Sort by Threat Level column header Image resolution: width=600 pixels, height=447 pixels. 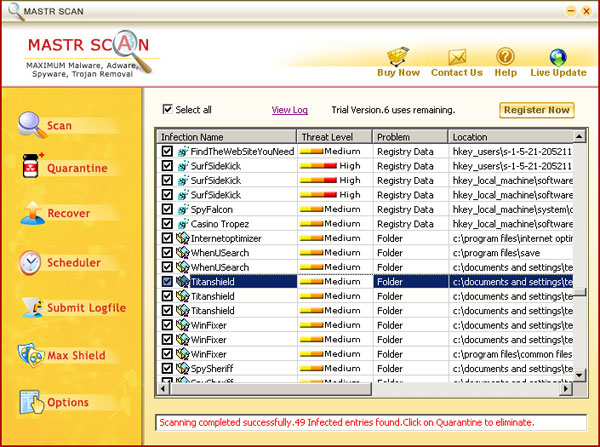[334, 137]
